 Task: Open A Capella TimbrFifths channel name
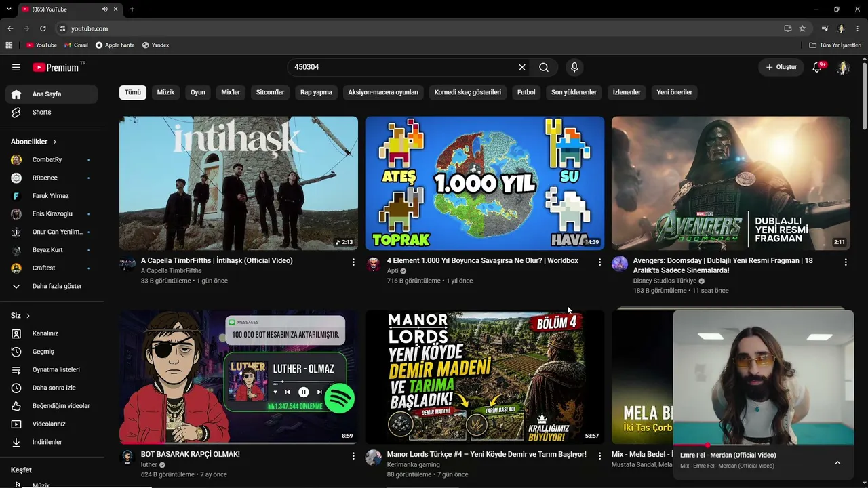point(172,270)
